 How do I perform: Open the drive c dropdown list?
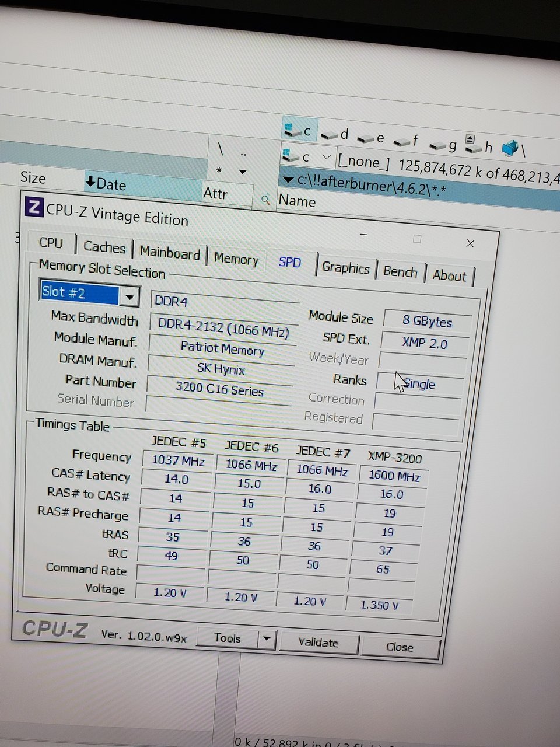(x=326, y=157)
